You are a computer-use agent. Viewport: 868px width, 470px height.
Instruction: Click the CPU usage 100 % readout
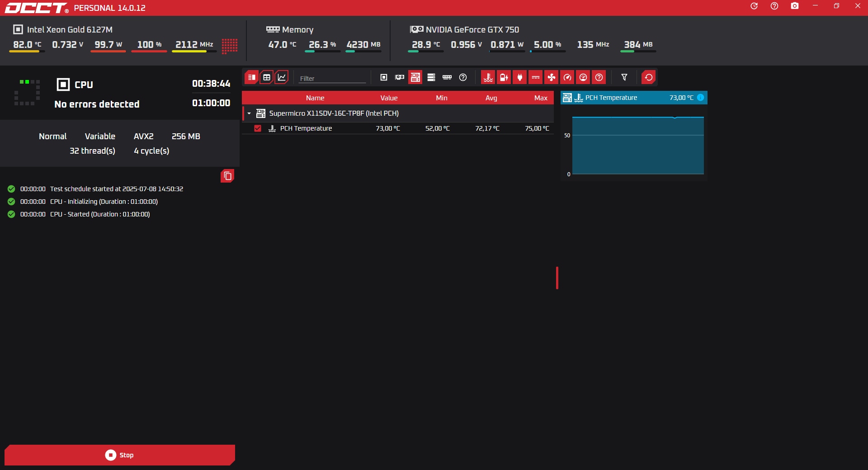click(149, 45)
